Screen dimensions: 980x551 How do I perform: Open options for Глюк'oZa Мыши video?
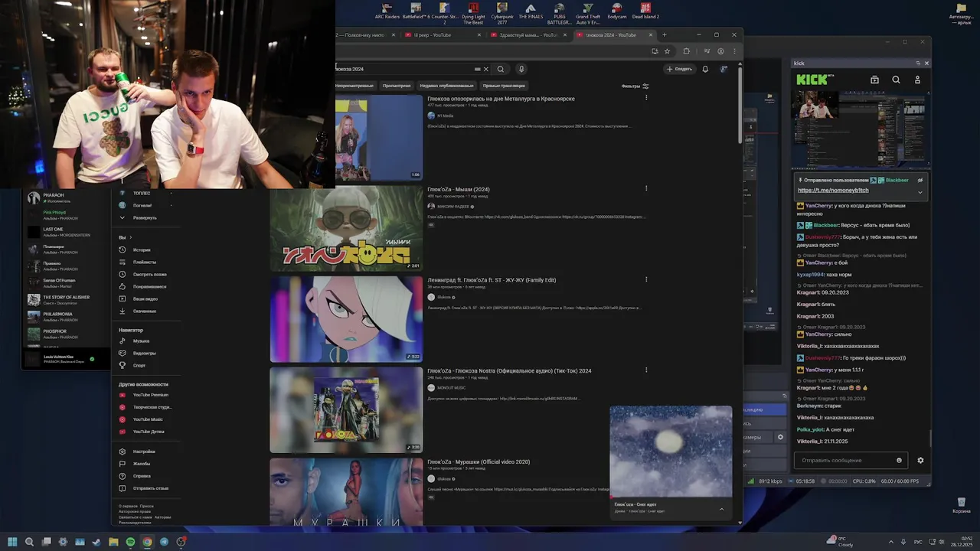tap(646, 188)
